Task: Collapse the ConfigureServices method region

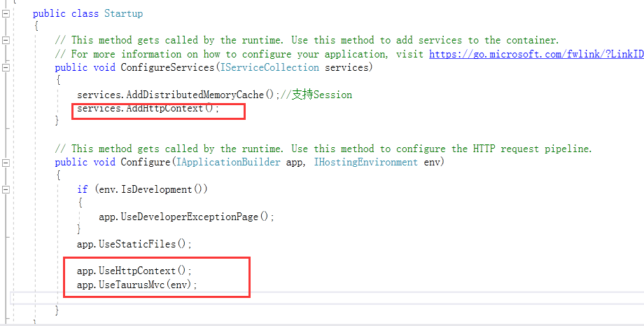Action: point(6,67)
